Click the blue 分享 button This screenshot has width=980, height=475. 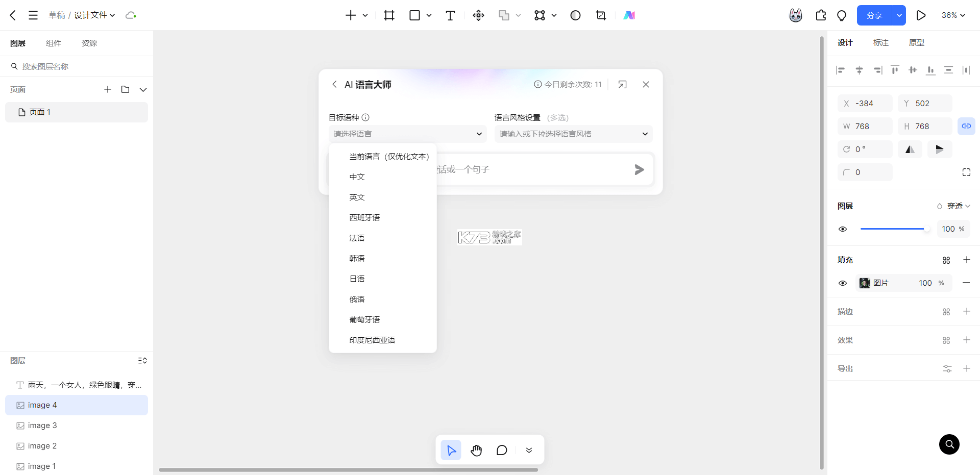coord(874,15)
